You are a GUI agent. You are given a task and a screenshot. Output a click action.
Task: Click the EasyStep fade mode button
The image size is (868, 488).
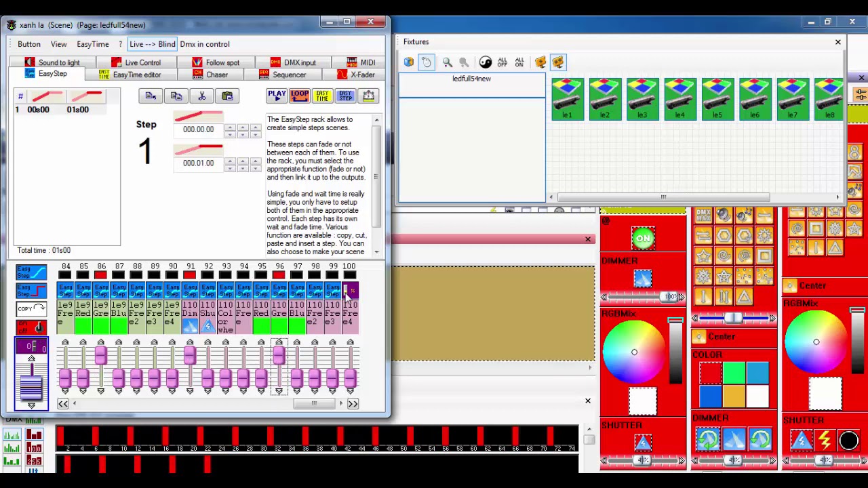(31, 273)
